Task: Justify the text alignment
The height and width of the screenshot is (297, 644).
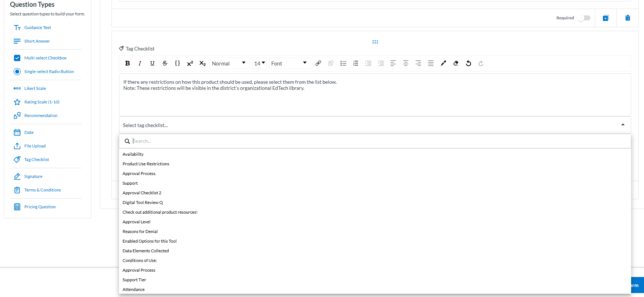Action: pos(431,63)
